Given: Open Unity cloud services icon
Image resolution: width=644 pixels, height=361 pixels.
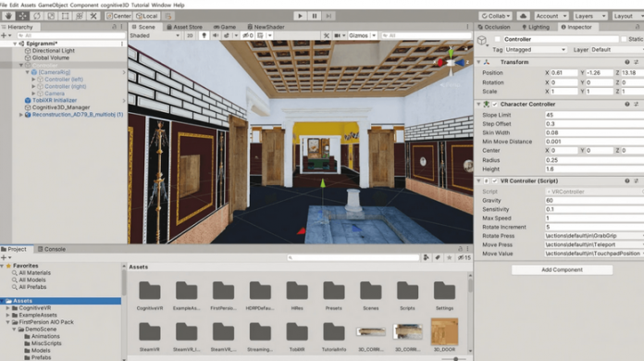Looking at the screenshot, I should pyautogui.click(x=523, y=16).
